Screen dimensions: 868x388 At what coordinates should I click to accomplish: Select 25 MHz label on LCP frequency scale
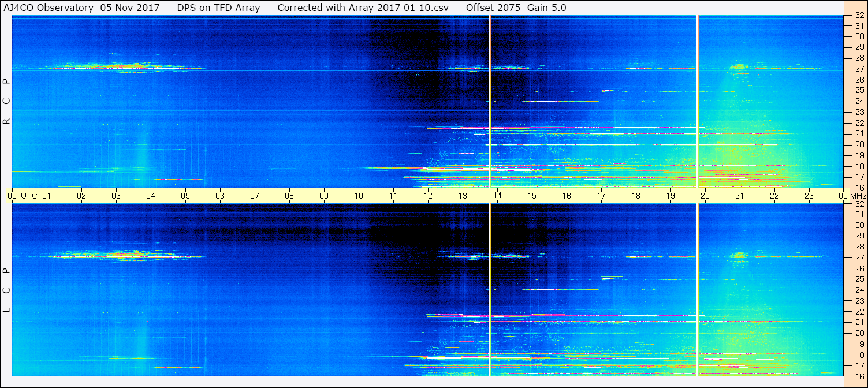coord(859,279)
